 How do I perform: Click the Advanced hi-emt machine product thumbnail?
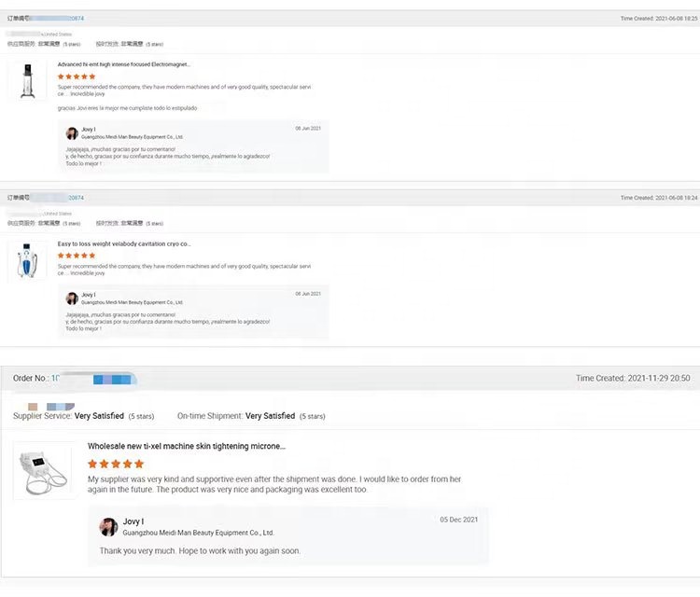27,80
